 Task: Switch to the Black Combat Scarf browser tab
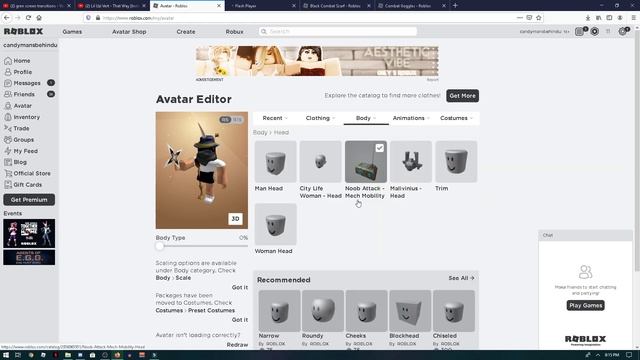point(336,6)
